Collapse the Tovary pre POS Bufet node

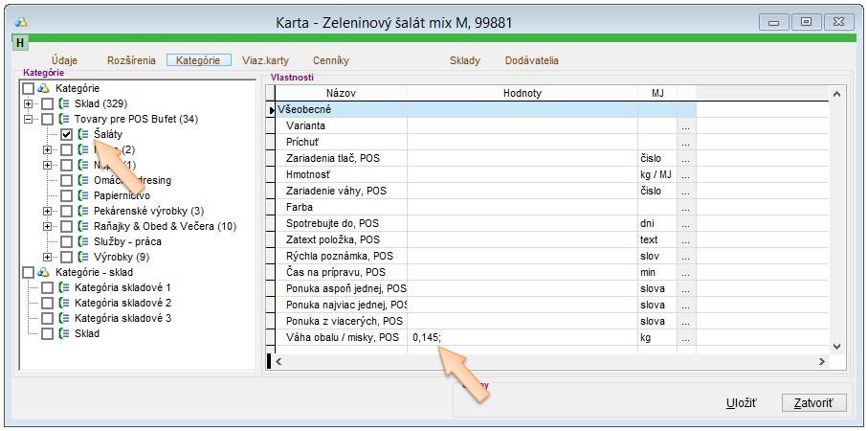(29, 119)
